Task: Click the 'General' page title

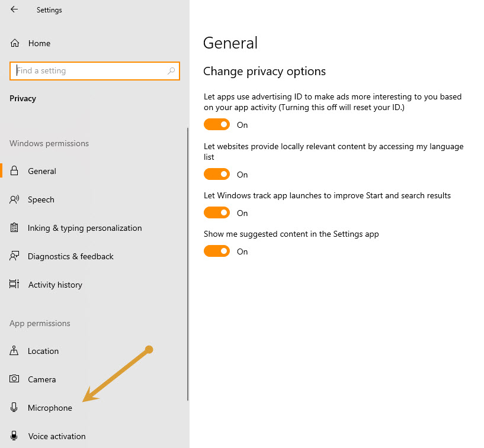Action: [230, 43]
